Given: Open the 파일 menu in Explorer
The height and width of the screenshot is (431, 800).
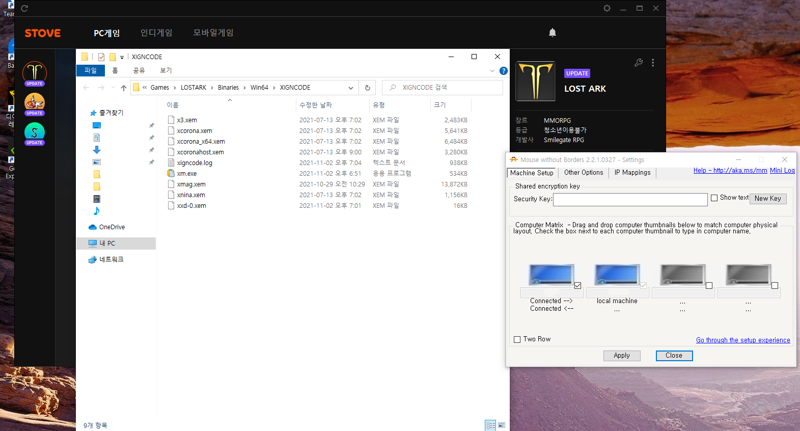Looking at the screenshot, I should [x=90, y=70].
